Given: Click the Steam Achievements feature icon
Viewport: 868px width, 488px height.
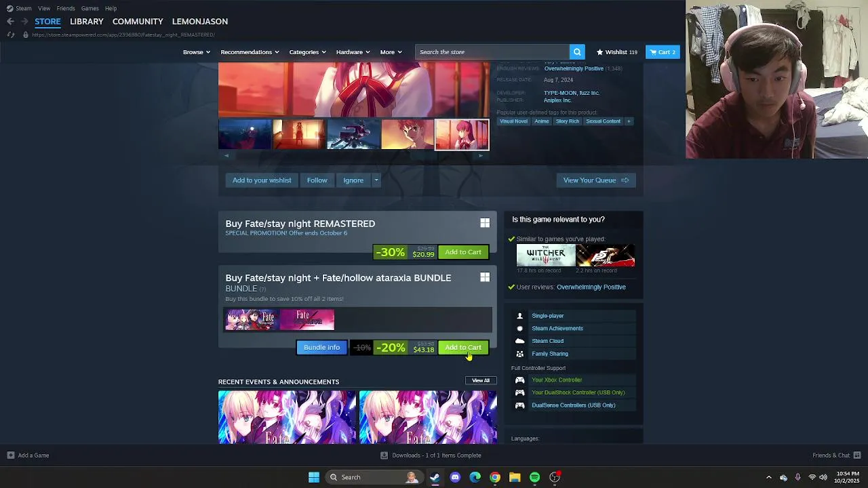Looking at the screenshot, I should pyautogui.click(x=520, y=329).
